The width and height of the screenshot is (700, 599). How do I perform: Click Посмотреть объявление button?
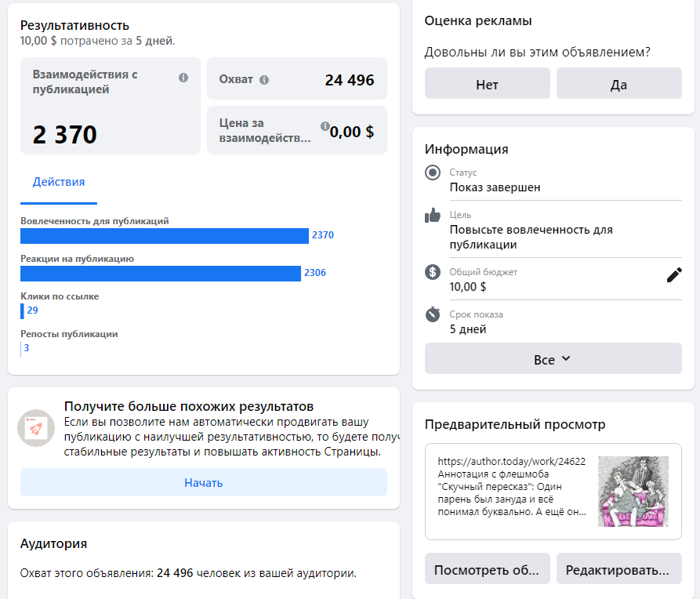487,570
